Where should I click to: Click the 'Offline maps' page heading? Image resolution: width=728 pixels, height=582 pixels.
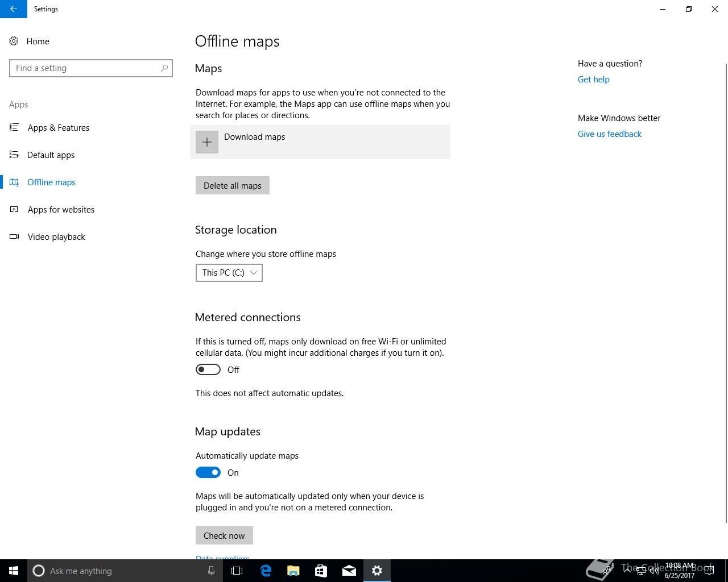(x=237, y=41)
